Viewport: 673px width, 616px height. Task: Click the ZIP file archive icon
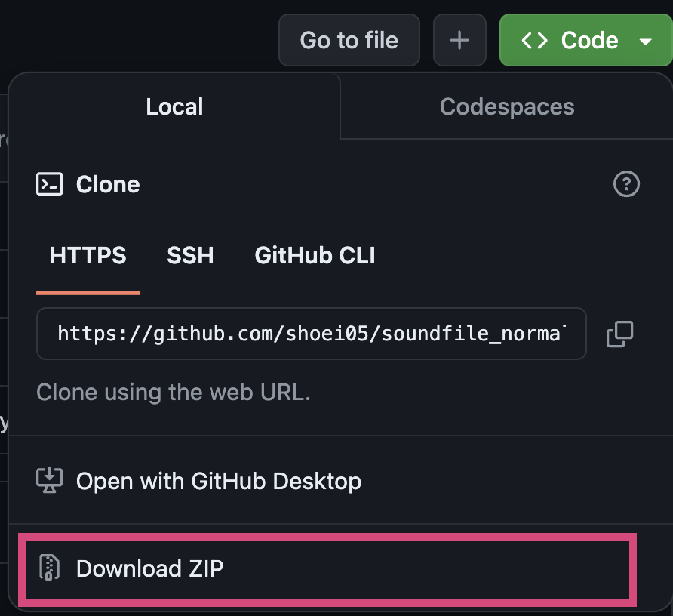coord(50,568)
